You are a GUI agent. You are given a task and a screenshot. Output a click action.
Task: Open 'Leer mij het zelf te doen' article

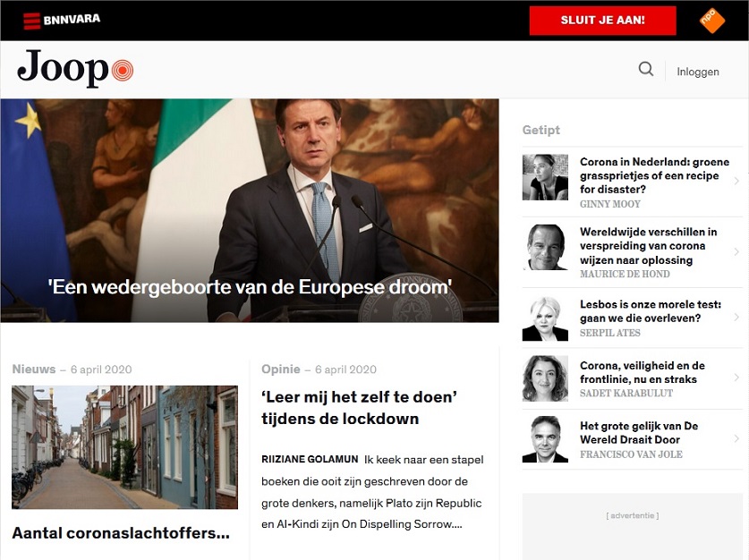[359, 408]
